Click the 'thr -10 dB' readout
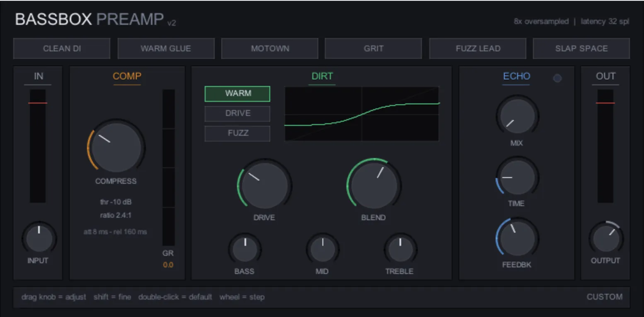644x317 pixels. pos(116,202)
